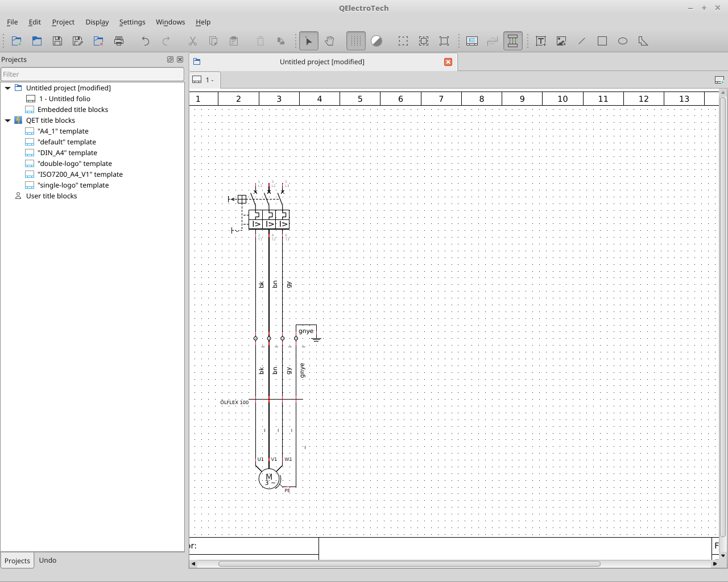Select the "DIN_A4" template item
This screenshot has height=582, width=728.
tap(67, 153)
